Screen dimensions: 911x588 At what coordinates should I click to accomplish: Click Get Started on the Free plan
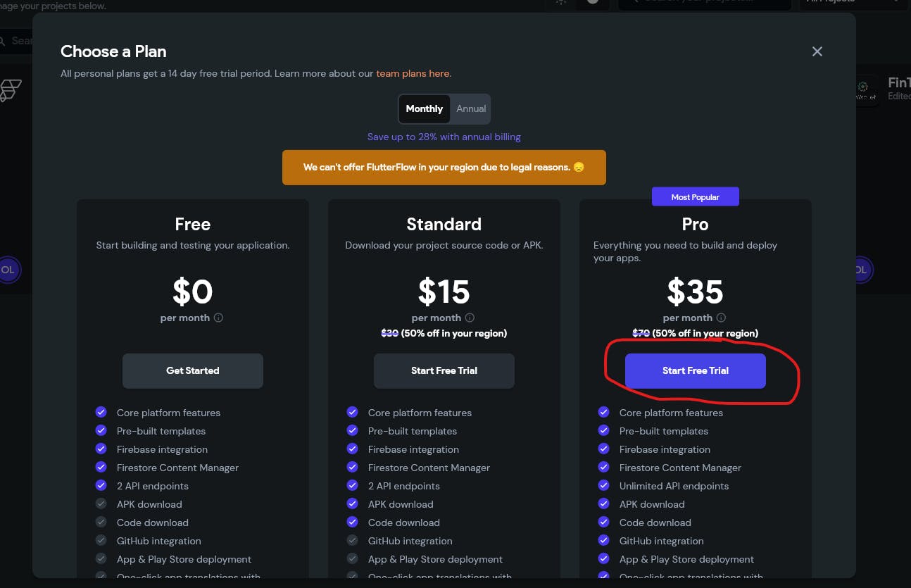[x=193, y=370]
